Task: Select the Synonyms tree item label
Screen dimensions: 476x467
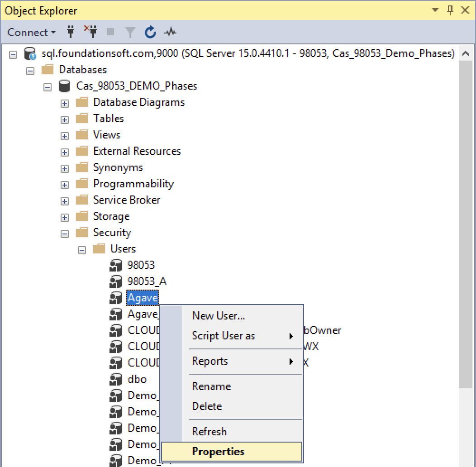Action: (x=118, y=167)
